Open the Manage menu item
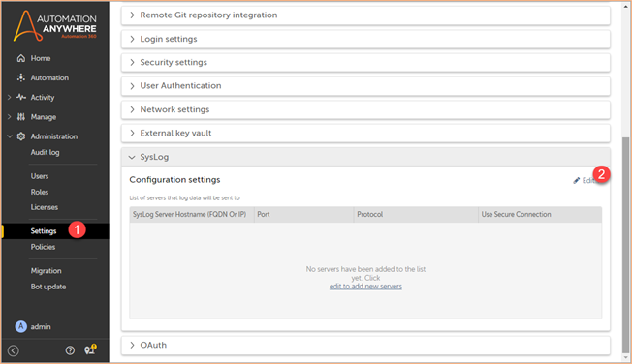The height and width of the screenshot is (364, 632). coord(44,117)
